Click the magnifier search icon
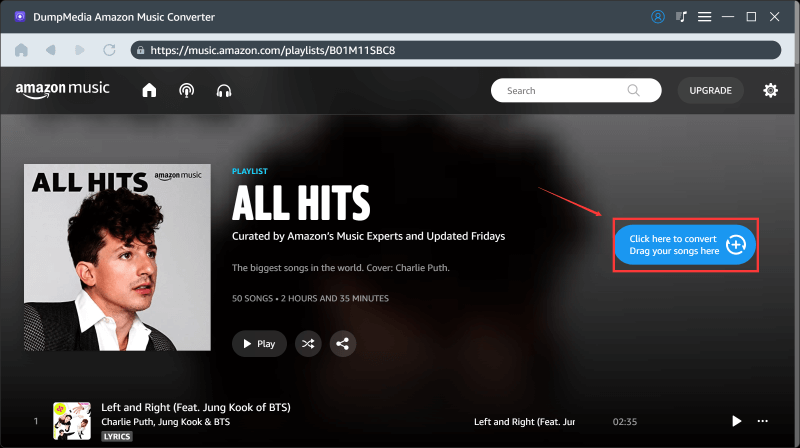This screenshot has width=800, height=448. point(633,90)
